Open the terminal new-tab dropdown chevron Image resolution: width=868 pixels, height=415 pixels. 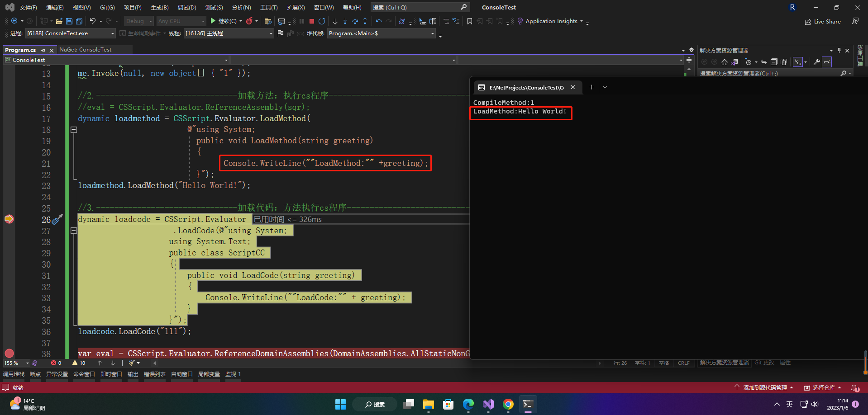pyautogui.click(x=605, y=87)
